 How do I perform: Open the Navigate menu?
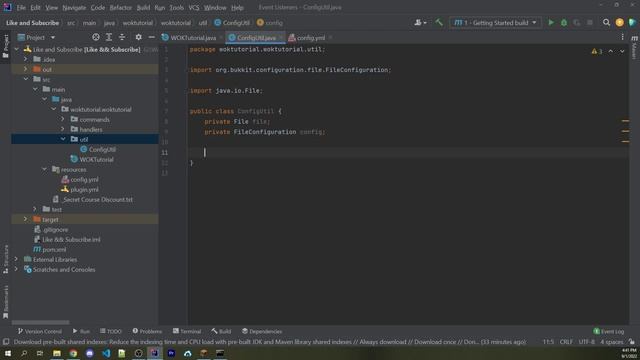74,7
